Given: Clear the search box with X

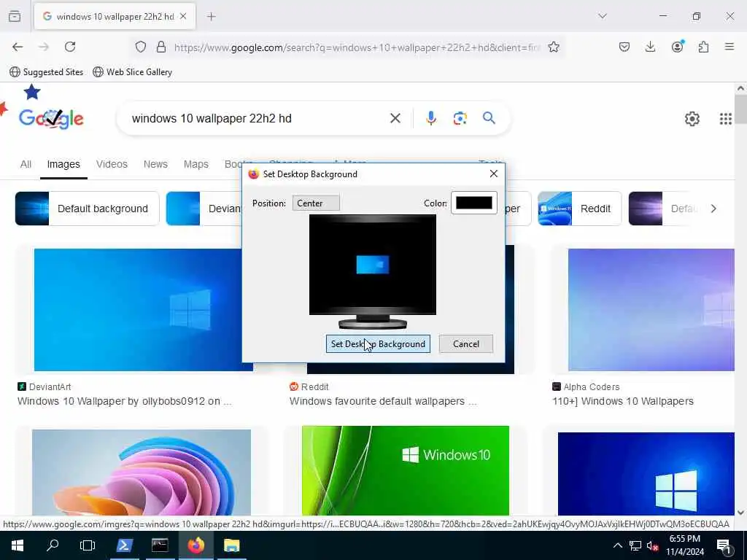Looking at the screenshot, I should [x=395, y=118].
